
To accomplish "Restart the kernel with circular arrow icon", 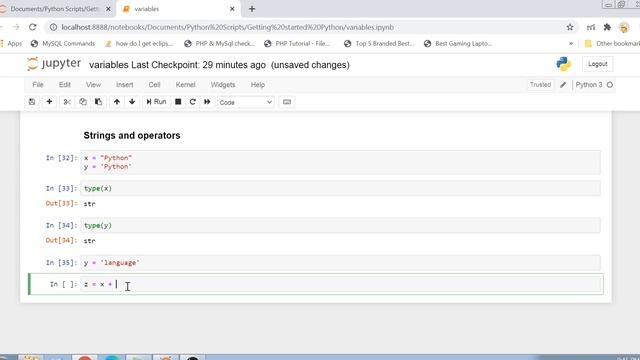I will (193, 102).
